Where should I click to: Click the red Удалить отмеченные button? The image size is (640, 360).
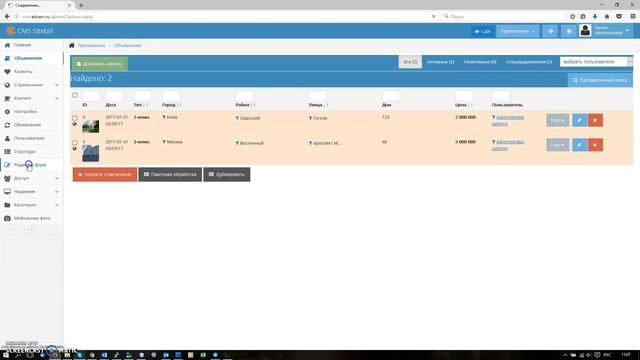(x=105, y=174)
